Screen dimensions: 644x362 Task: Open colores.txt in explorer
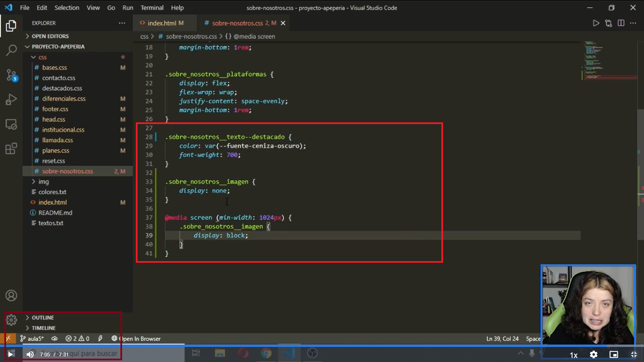77,192
